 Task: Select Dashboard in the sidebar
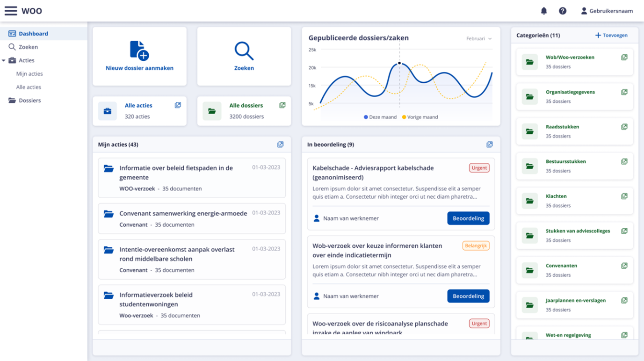point(33,34)
